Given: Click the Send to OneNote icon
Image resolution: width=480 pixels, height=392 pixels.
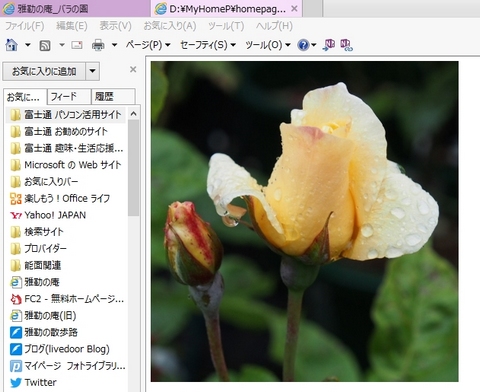Looking at the screenshot, I should (x=329, y=45).
